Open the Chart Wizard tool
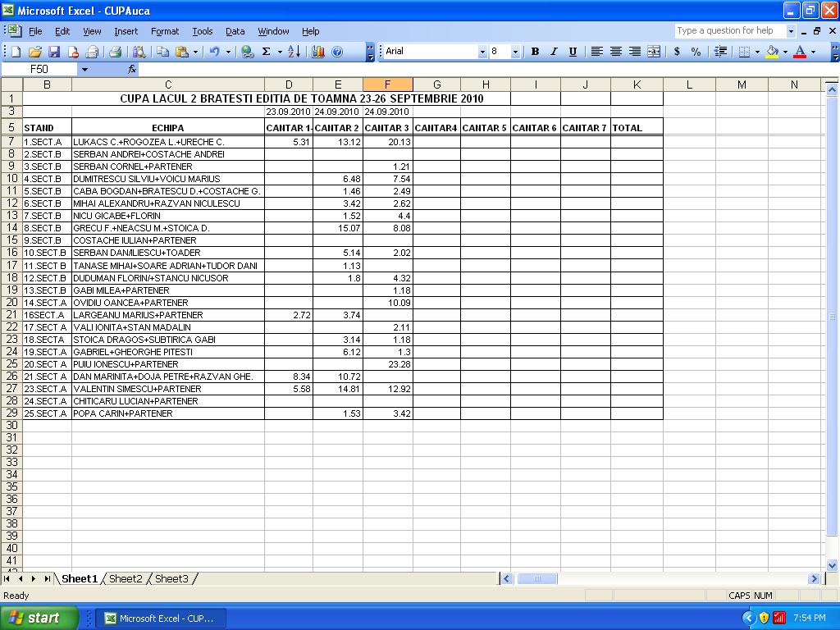This screenshot has width=840, height=630. (317, 52)
